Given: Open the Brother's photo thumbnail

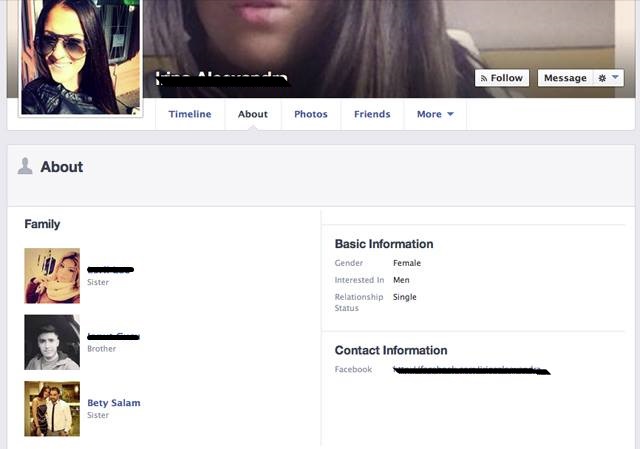Looking at the screenshot, I should [52, 342].
